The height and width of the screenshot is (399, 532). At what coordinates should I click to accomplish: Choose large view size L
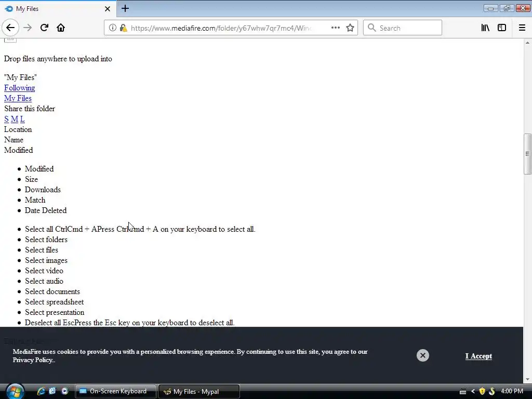[x=22, y=119]
